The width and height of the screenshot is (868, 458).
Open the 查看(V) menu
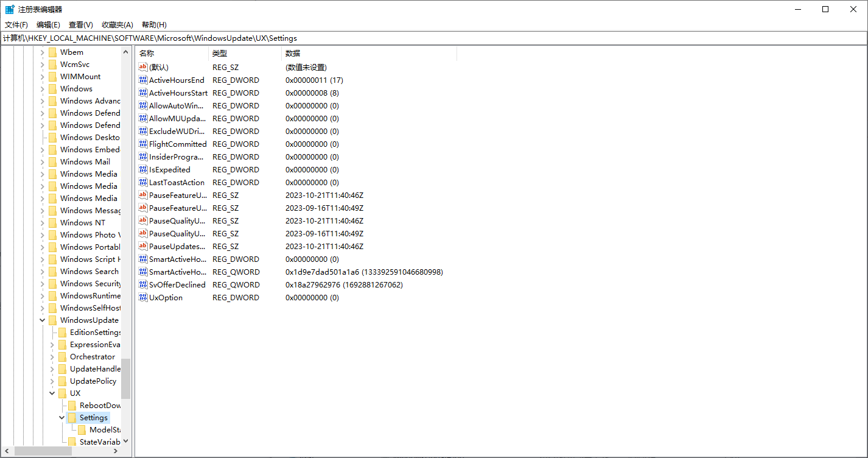click(x=81, y=24)
